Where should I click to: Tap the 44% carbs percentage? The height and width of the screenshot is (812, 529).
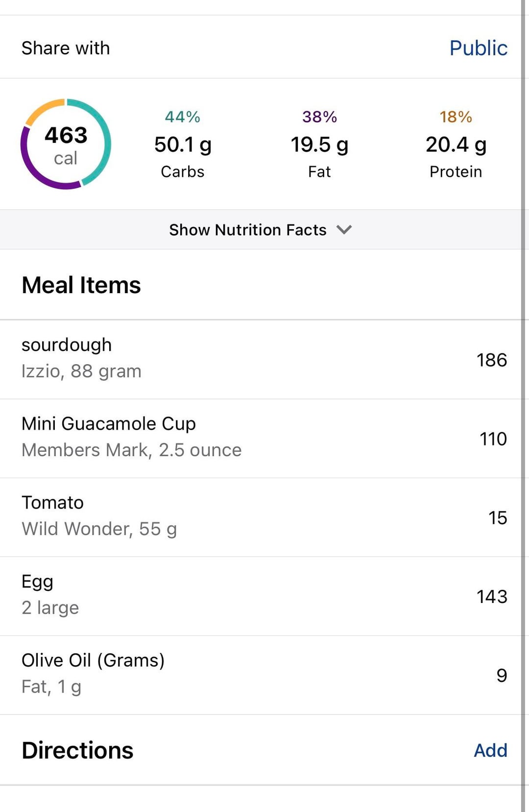pyautogui.click(x=183, y=117)
